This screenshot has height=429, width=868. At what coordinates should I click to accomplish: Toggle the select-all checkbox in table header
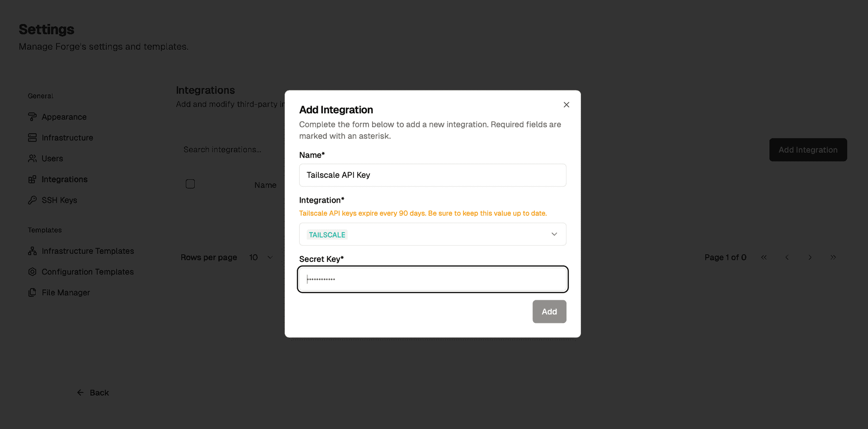pos(190,184)
